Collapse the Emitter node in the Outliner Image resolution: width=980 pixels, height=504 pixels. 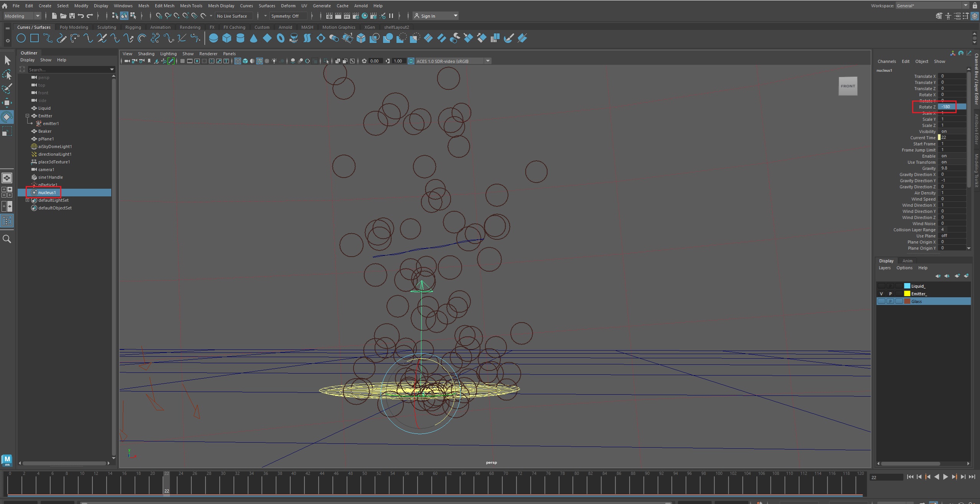click(x=27, y=115)
